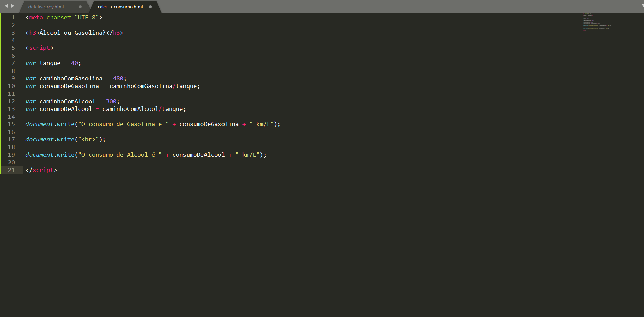Viewport: 644px width, 317px height.
Task: Select the calcula_consumo.html tab
Action: click(120, 7)
